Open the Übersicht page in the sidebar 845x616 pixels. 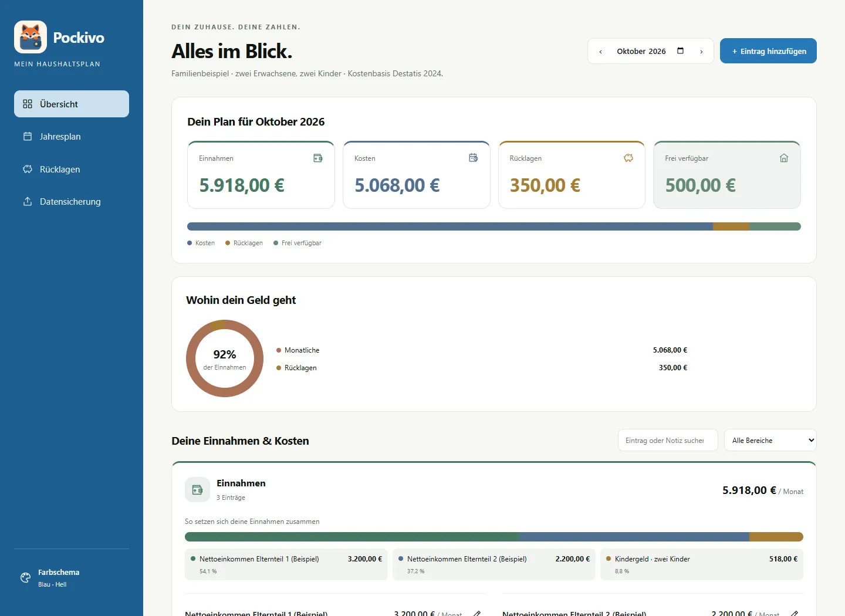click(72, 104)
